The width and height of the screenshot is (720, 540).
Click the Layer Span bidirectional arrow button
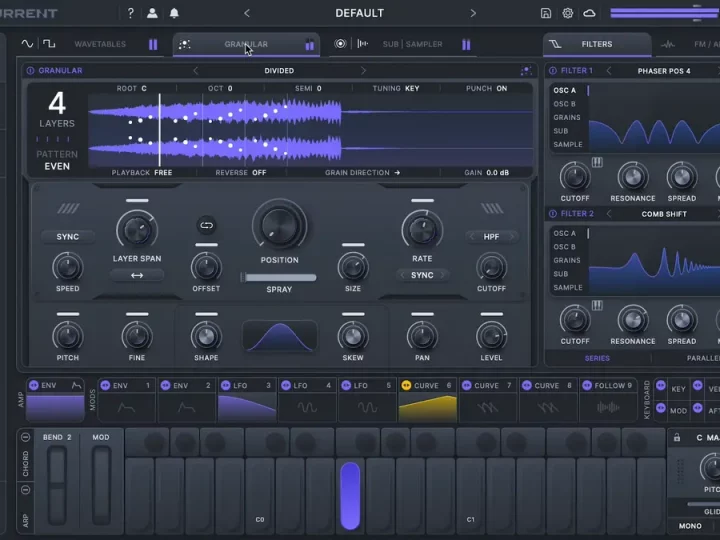pyautogui.click(x=137, y=276)
